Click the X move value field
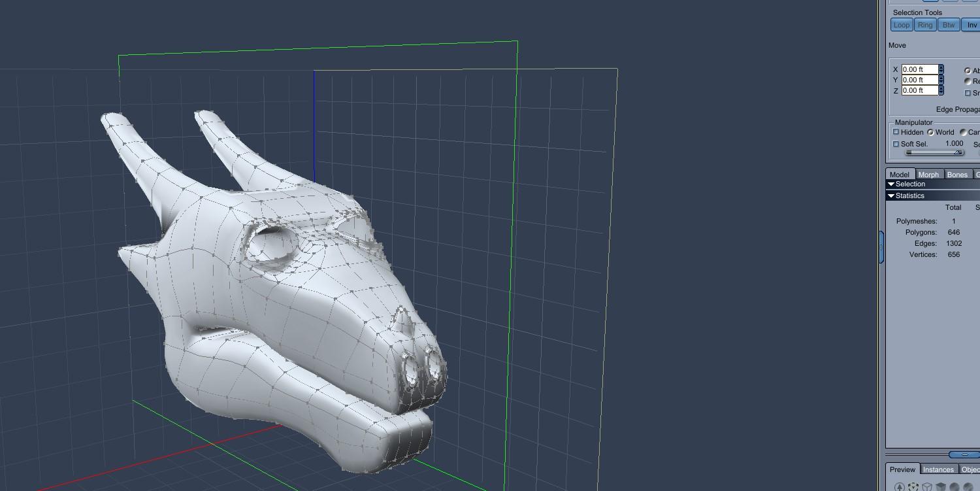Screen dimensions: 980x491 coord(920,69)
